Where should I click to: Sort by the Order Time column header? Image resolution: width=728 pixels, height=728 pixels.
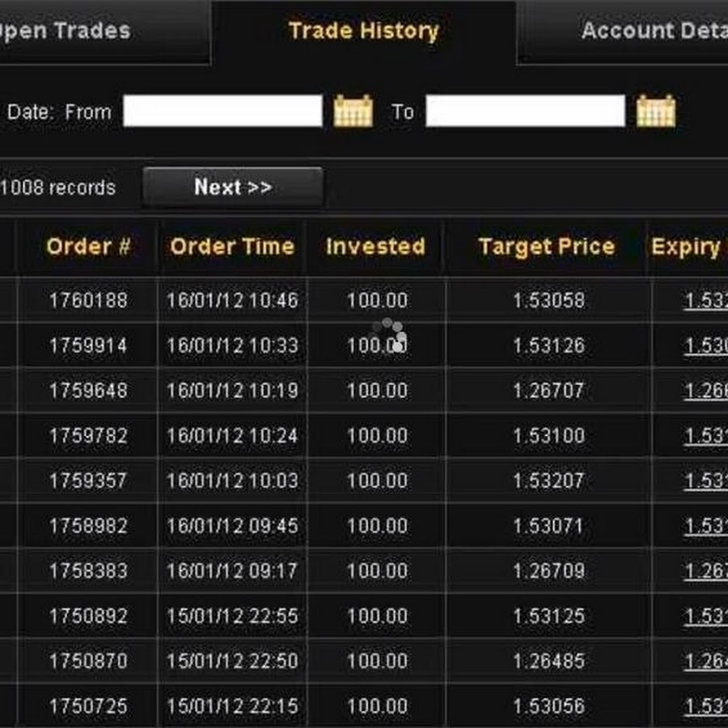[232, 247]
